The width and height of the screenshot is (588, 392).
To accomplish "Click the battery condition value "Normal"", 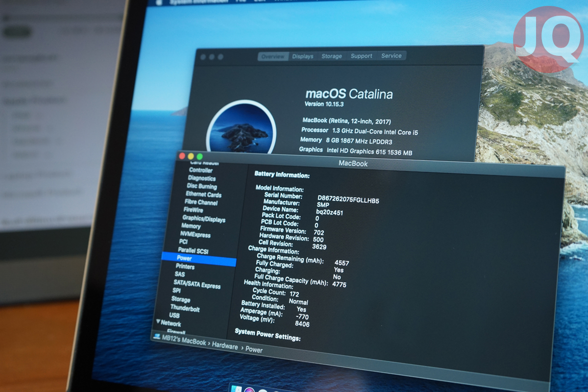I will tap(298, 302).
